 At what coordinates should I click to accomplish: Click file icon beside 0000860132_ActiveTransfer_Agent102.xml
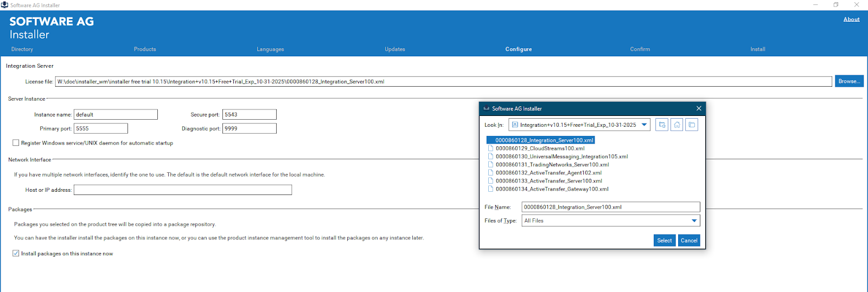pos(490,172)
